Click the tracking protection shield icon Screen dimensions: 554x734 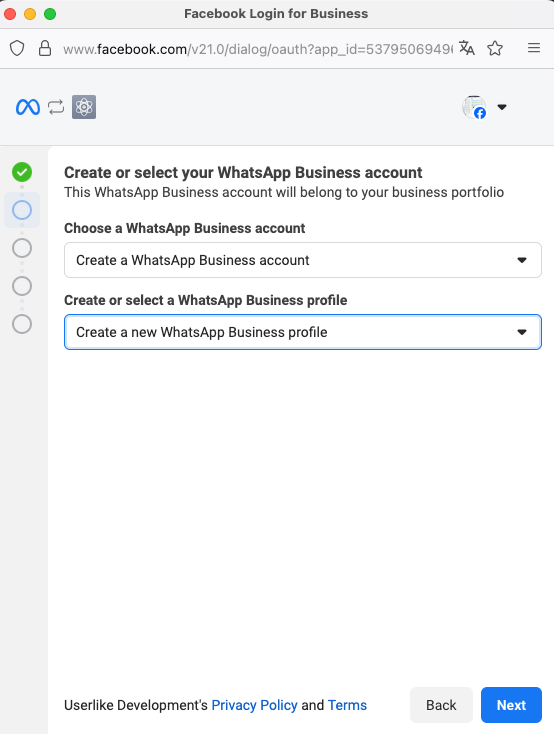[x=17, y=48]
